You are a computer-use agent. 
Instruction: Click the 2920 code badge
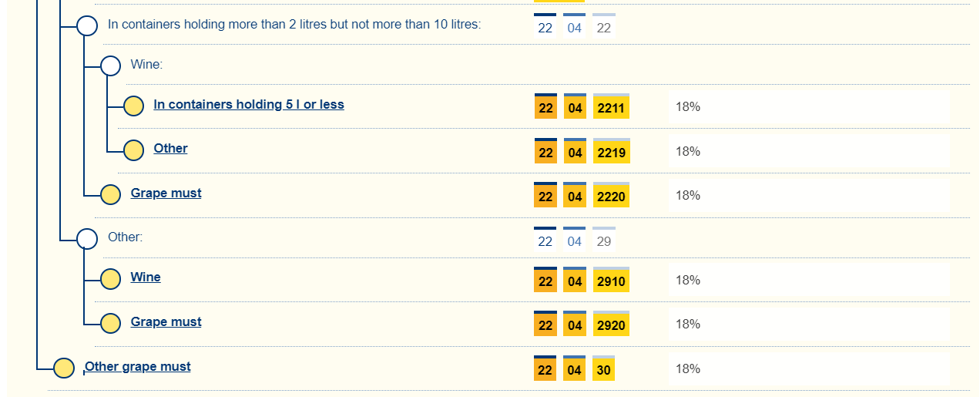click(x=611, y=325)
